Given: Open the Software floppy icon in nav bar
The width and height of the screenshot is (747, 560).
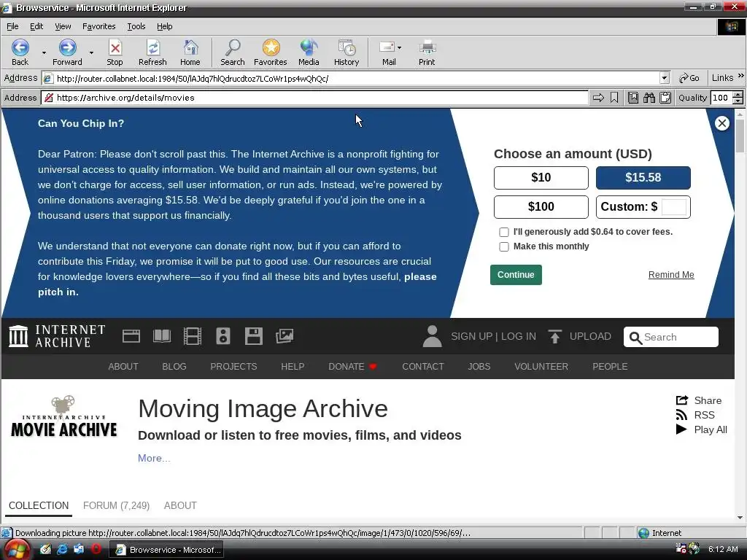Looking at the screenshot, I should point(253,336).
